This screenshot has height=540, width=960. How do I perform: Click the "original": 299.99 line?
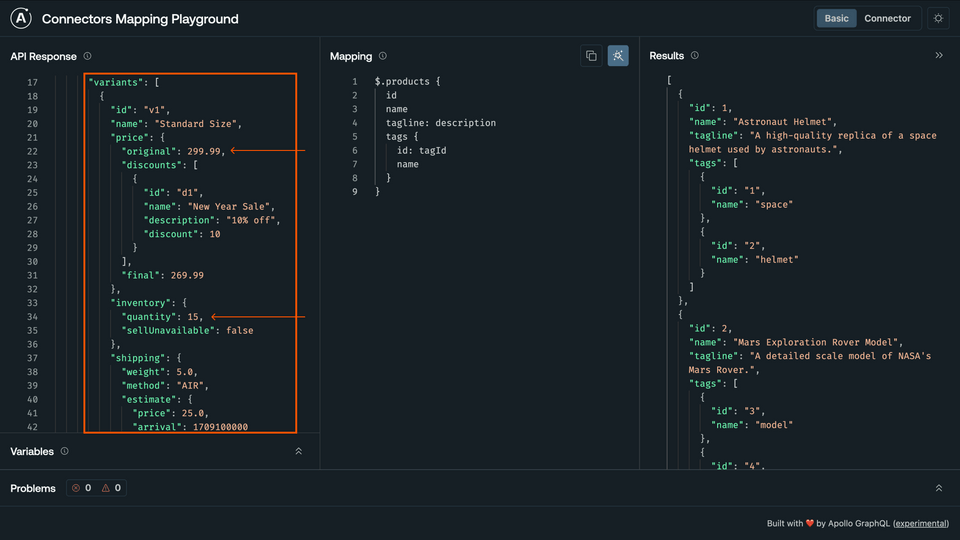[x=173, y=151]
